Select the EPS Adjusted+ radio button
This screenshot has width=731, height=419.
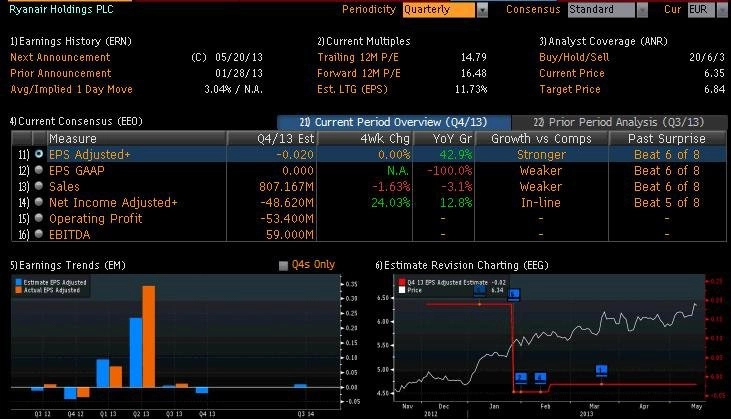(39, 154)
